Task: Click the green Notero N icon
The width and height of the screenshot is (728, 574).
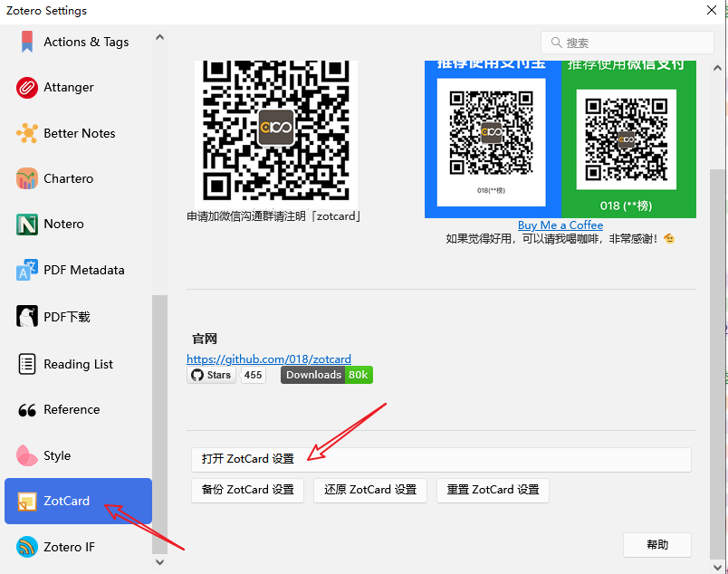Action: click(27, 225)
